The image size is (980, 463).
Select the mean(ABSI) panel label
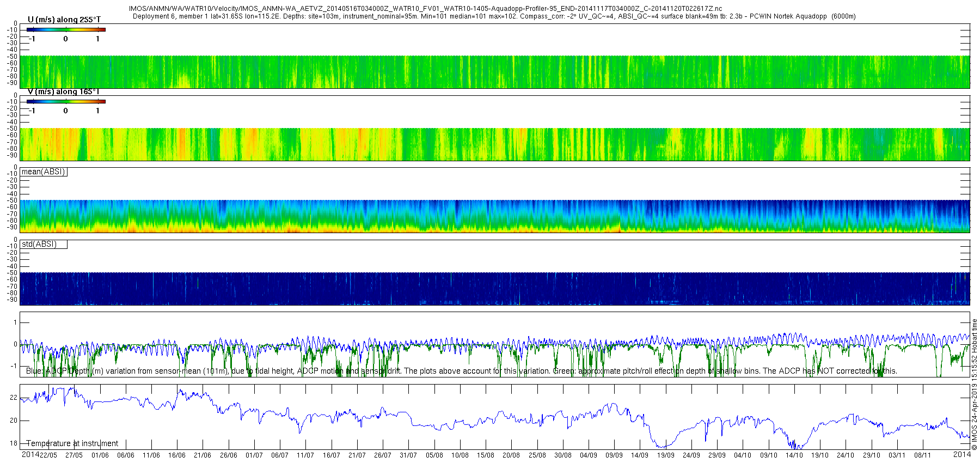pyautogui.click(x=44, y=172)
